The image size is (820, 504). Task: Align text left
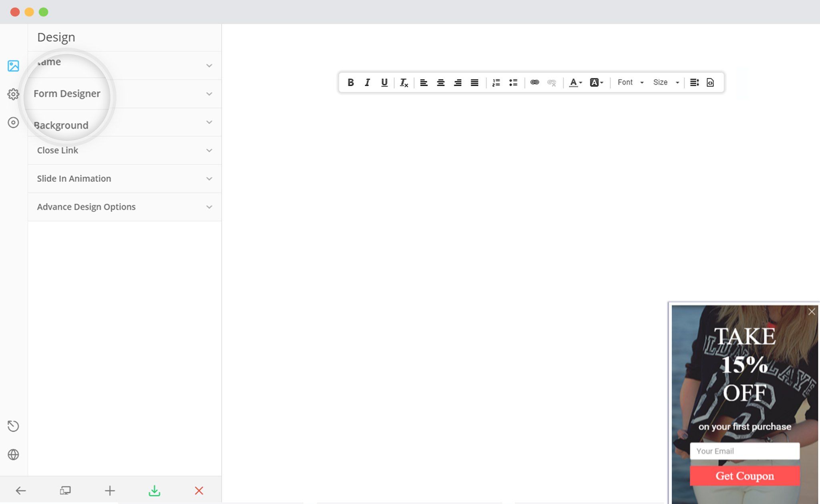coord(424,82)
